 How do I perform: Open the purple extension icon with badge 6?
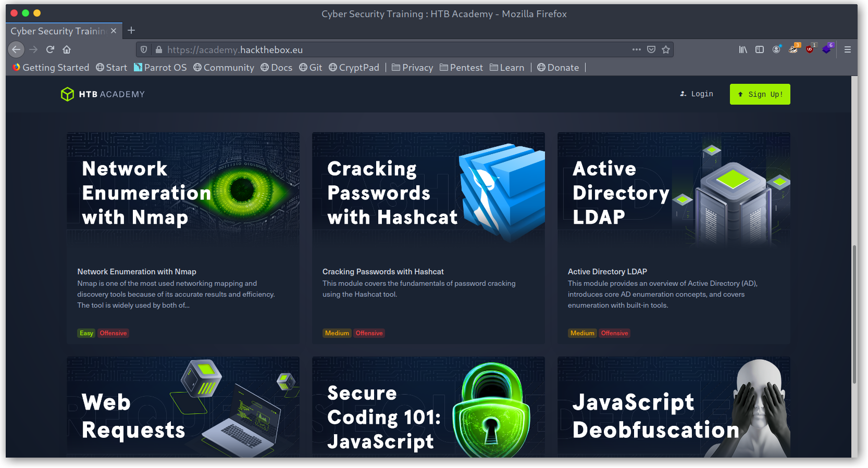point(827,49)
